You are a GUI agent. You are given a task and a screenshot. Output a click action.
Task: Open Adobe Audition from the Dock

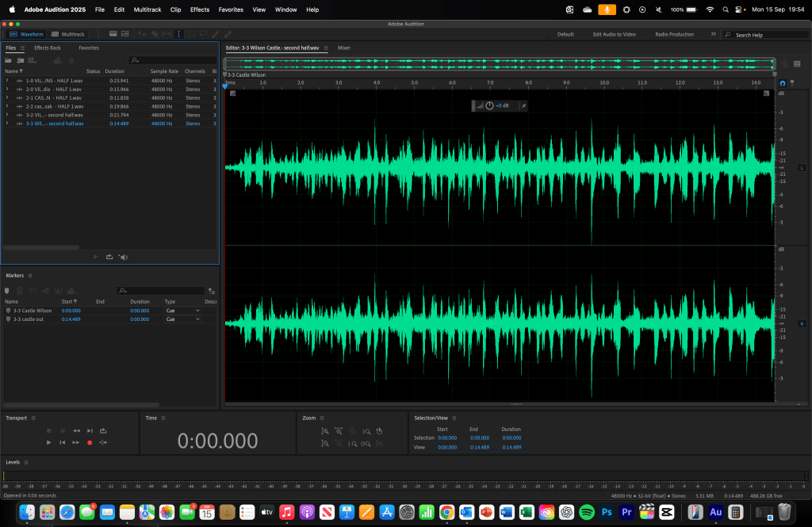click(715, 512)
